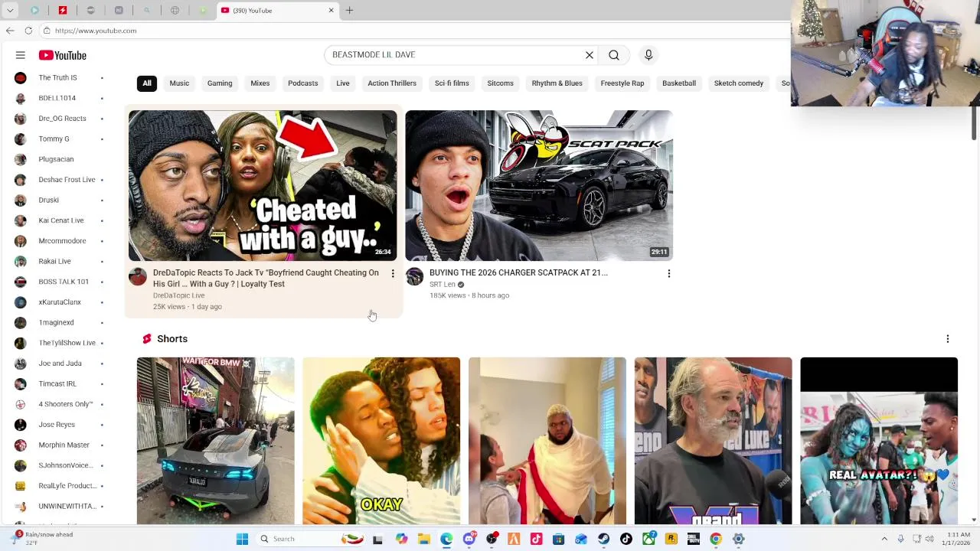
Task: Open the OKAY captioned short
Action: pos(381,441)
